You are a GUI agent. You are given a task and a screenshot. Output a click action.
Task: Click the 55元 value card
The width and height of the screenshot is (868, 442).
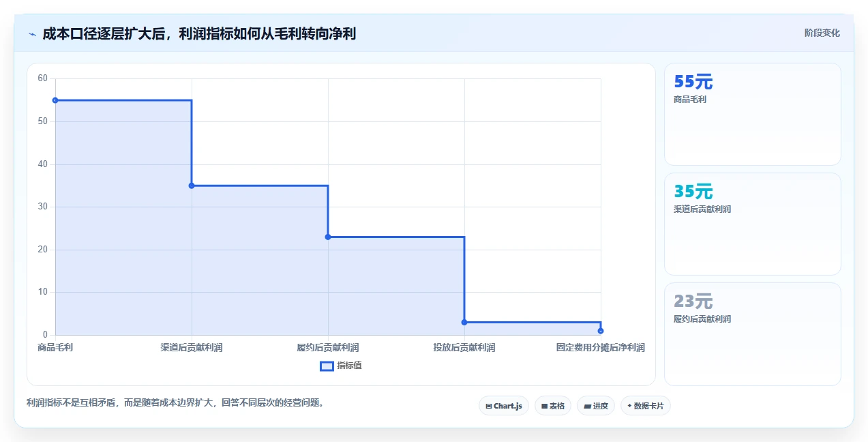pos(753,115)
